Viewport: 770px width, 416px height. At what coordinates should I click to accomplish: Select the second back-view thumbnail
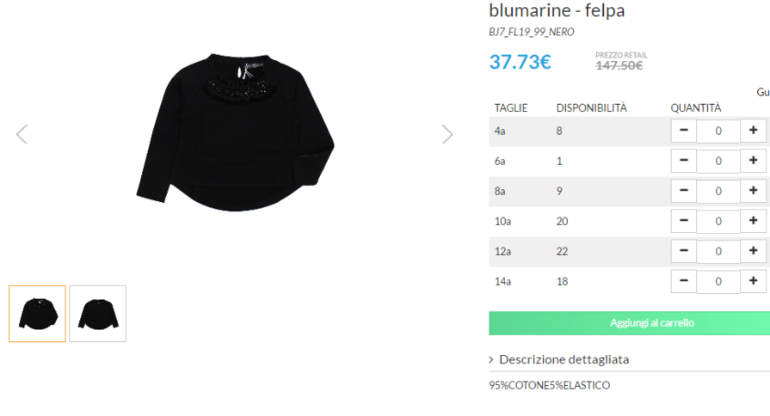(98, 313)
